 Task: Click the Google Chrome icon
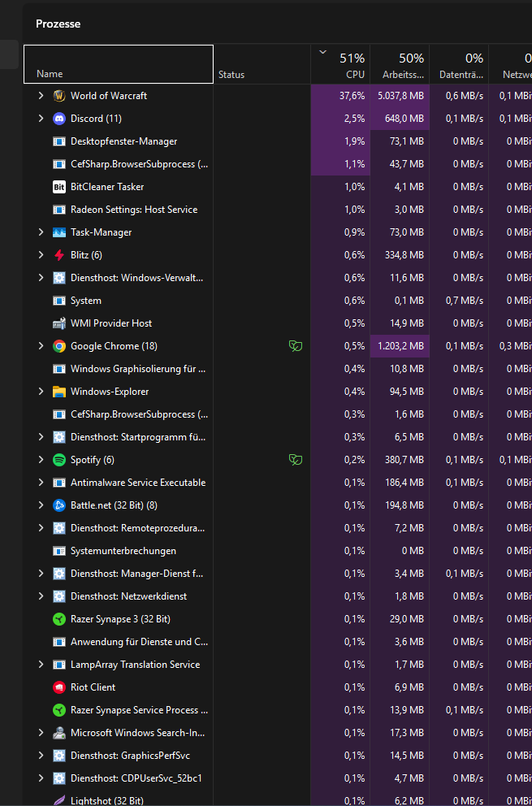pos(59,346)
